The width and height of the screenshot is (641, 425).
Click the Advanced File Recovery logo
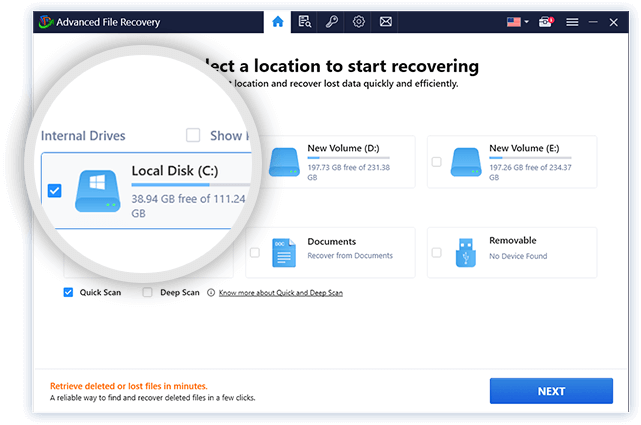[45, 22]
